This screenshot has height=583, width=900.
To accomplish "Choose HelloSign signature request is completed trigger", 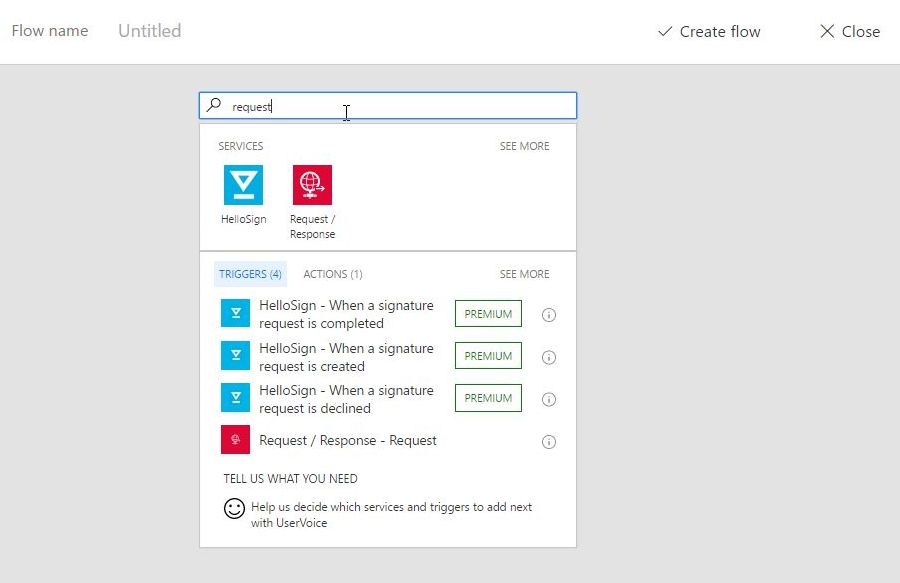I will tap(346, 314).
